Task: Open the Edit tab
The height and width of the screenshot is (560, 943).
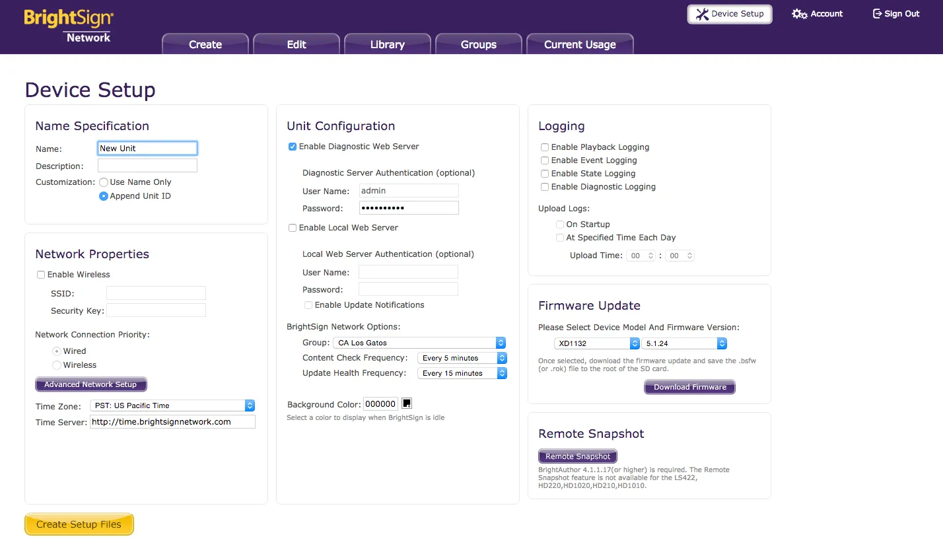Action: [x=297, y=44]
